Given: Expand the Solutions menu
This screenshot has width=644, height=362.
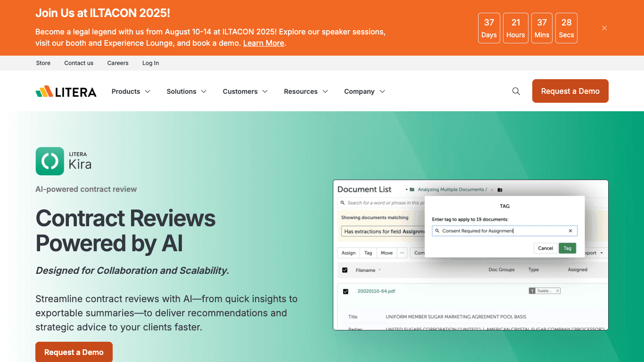Looking at the screenshot, I should point(187,91).
